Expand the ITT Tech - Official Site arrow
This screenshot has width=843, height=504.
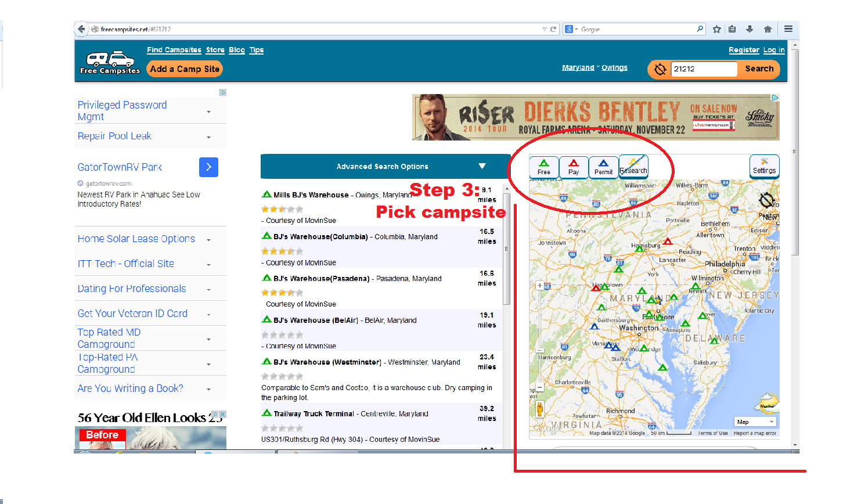point(208,265)
